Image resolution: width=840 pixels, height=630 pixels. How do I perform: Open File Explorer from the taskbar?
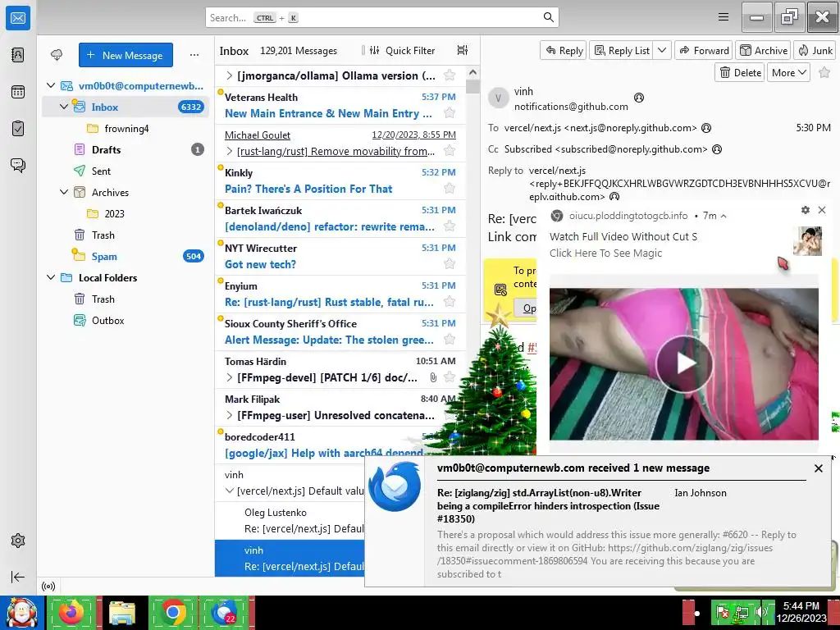click(122, 612)
